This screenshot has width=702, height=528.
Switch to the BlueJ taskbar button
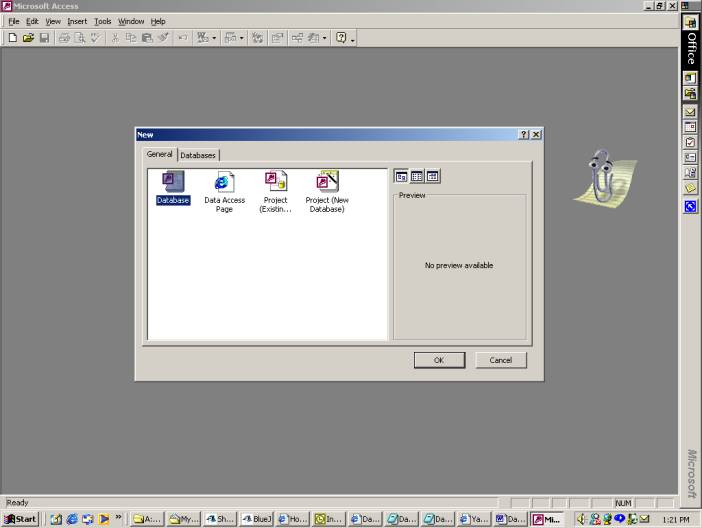pyautogui.click(x=257, y=519)
